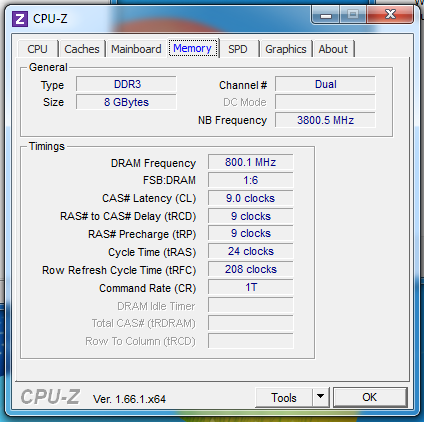Go to the SPD tab
424x422 pixels.
click(238, 49)
